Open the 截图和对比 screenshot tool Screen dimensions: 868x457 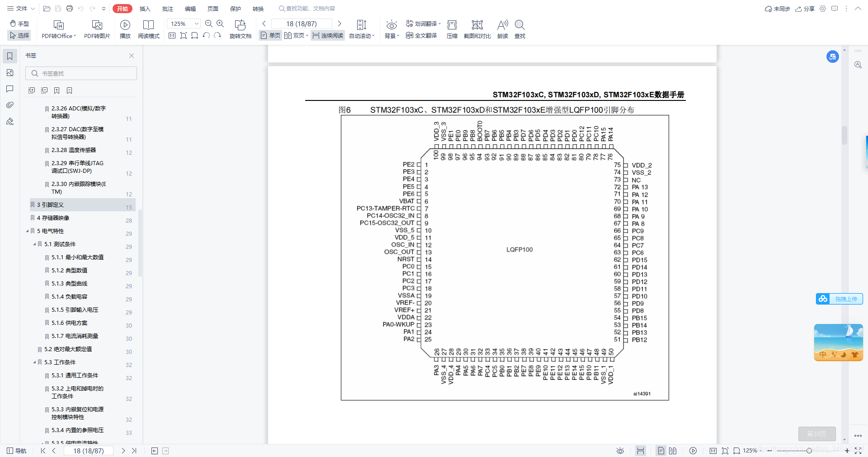click(x=477, y=29)
